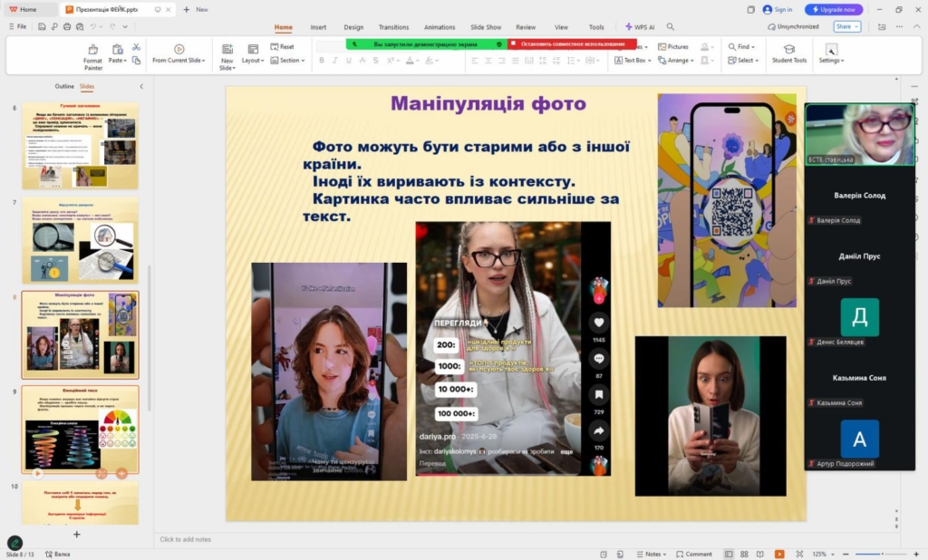Toggle Normal view in status bar
Viewport: 928px width, 560px height.
(730, 554)
